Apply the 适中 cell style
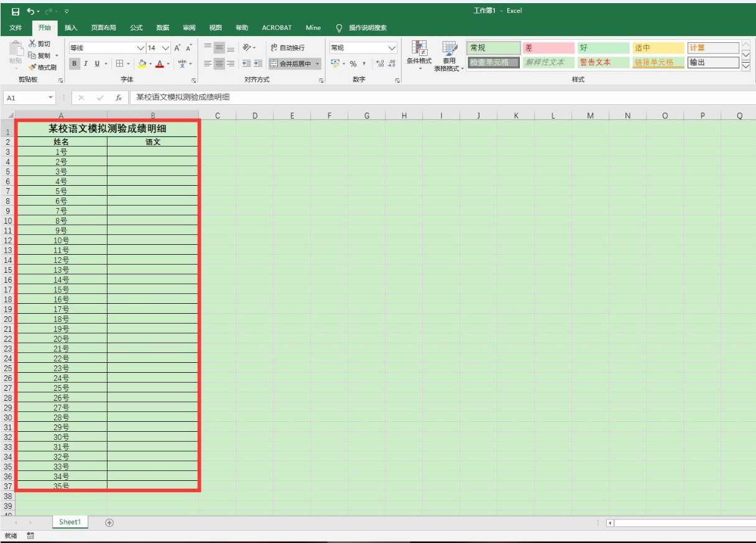 [x=657, y=48]
